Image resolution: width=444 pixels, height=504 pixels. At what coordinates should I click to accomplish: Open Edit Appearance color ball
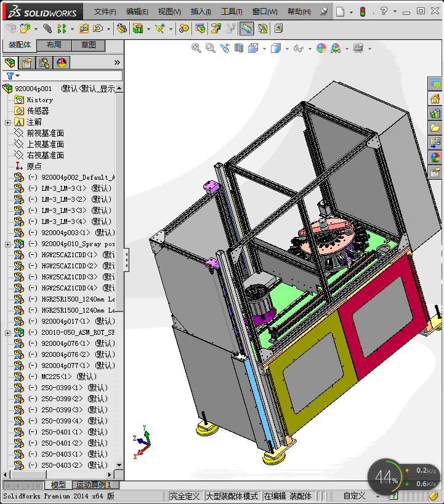tap(321, 48)
